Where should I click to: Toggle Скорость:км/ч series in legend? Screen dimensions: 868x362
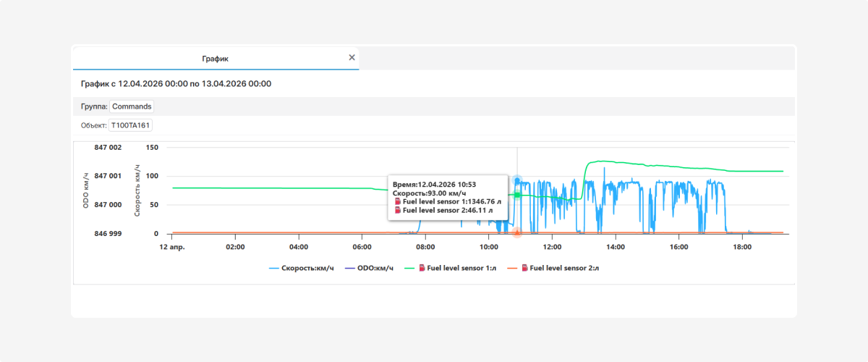(x=302, y=268)
